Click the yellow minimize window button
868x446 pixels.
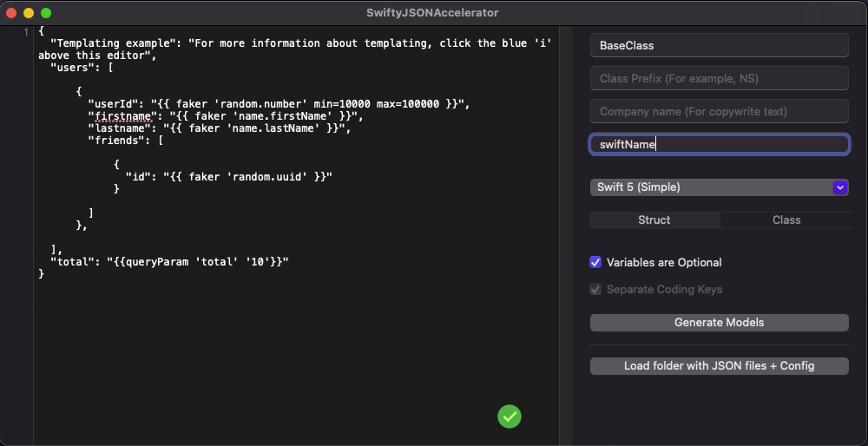click(29, 13)
